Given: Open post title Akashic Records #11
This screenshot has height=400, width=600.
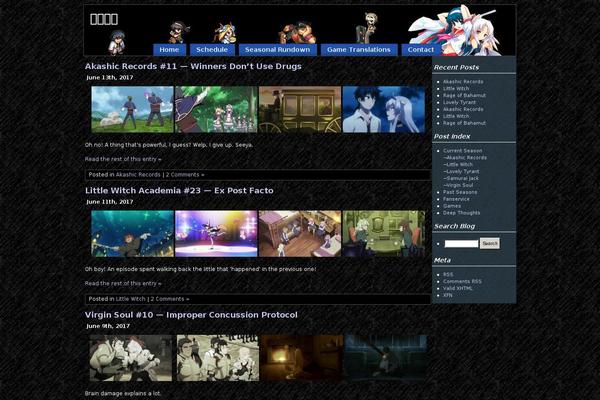Looking at the screenshot, I should click(x=193, y=66).
